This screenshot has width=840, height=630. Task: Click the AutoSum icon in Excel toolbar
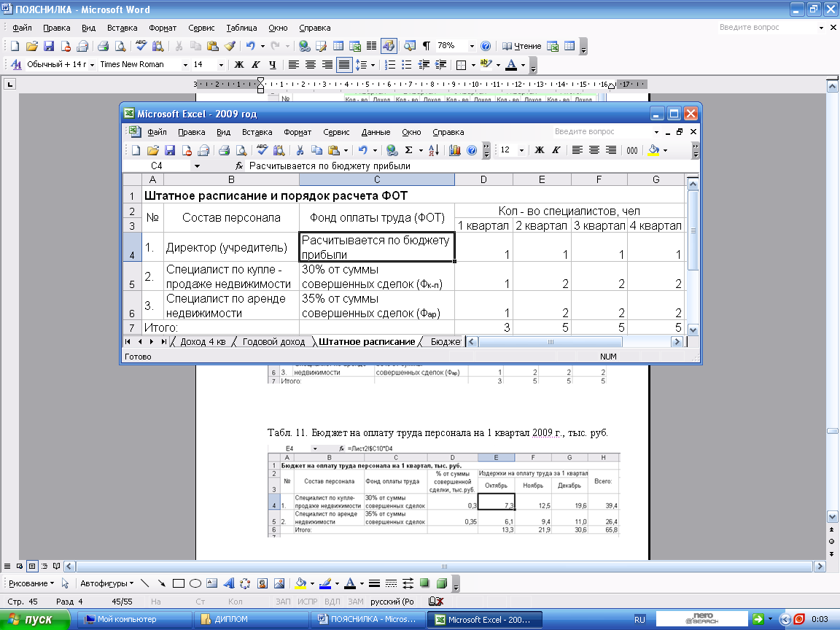pos(409,150)
